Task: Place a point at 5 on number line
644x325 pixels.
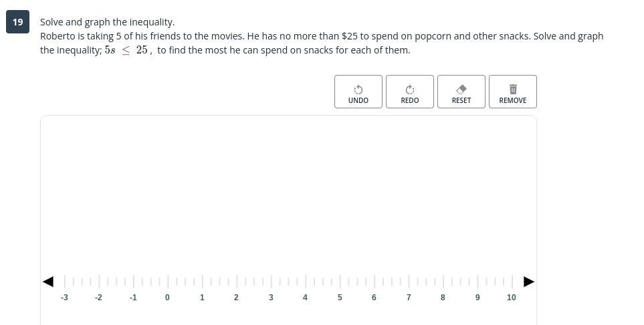Action: click(340, 282)
